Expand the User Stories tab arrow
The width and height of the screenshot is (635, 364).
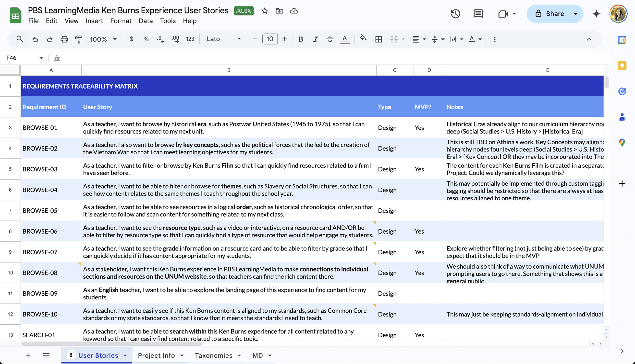pyautogui.click(x=125, y=355)
